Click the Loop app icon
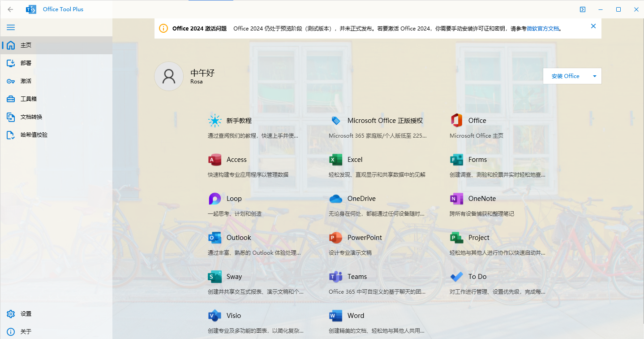 (215, 199)
